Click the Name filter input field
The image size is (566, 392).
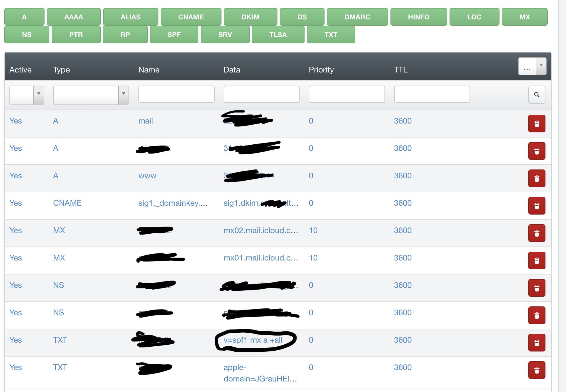coord(176,94)
